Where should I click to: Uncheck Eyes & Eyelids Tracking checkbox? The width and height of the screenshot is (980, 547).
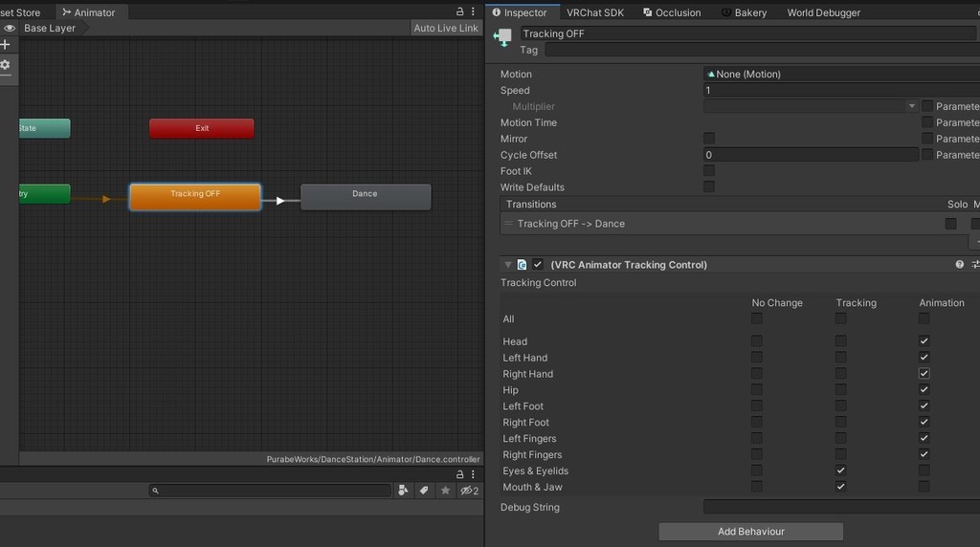(840, 470)
